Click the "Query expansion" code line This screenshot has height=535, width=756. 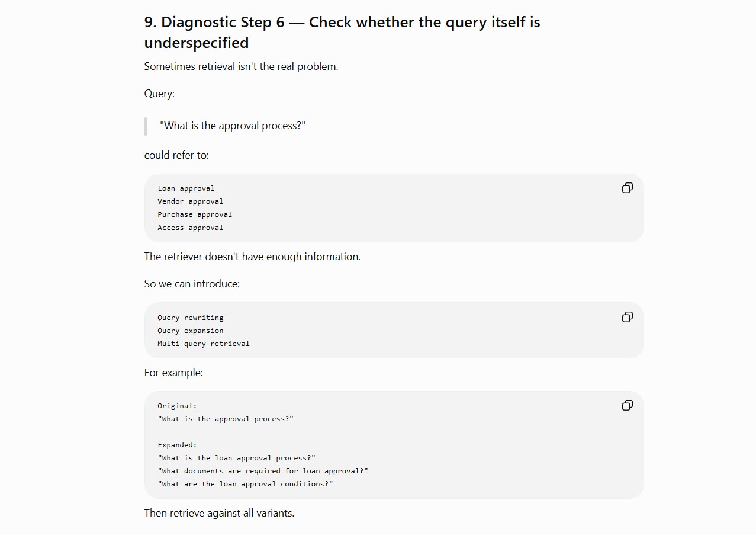191,331
